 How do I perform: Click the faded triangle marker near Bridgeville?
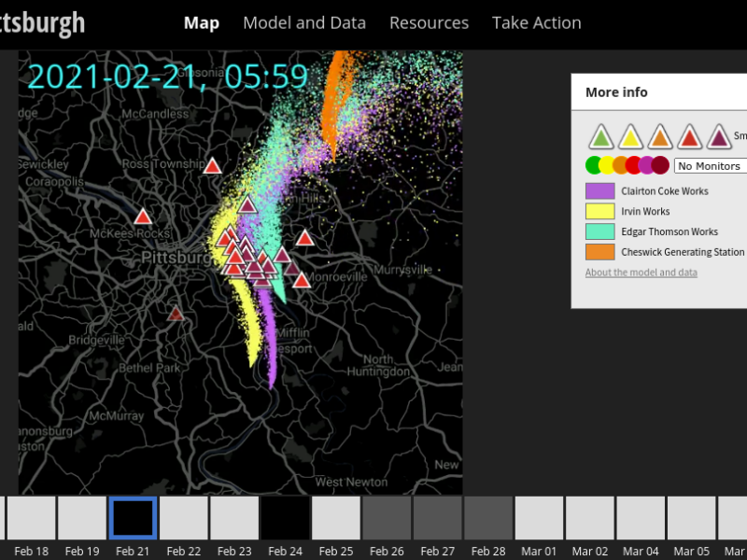tap(176, 315)
